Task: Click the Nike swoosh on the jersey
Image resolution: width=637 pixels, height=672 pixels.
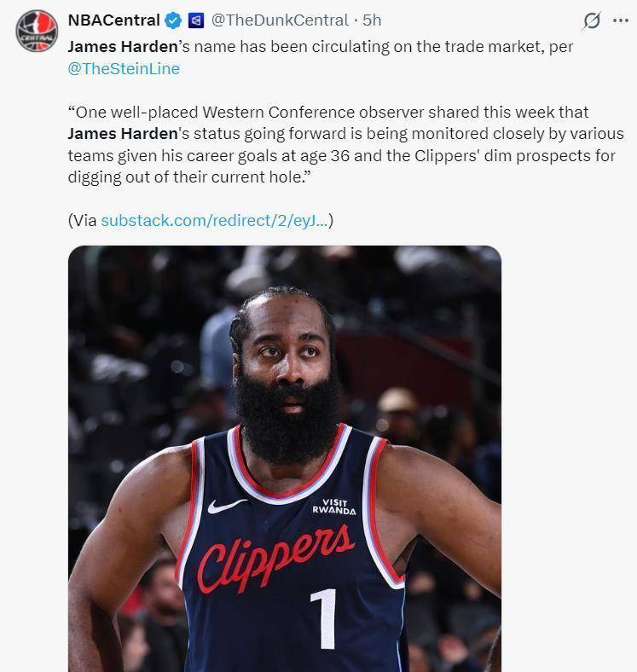Action: (227, 507)
